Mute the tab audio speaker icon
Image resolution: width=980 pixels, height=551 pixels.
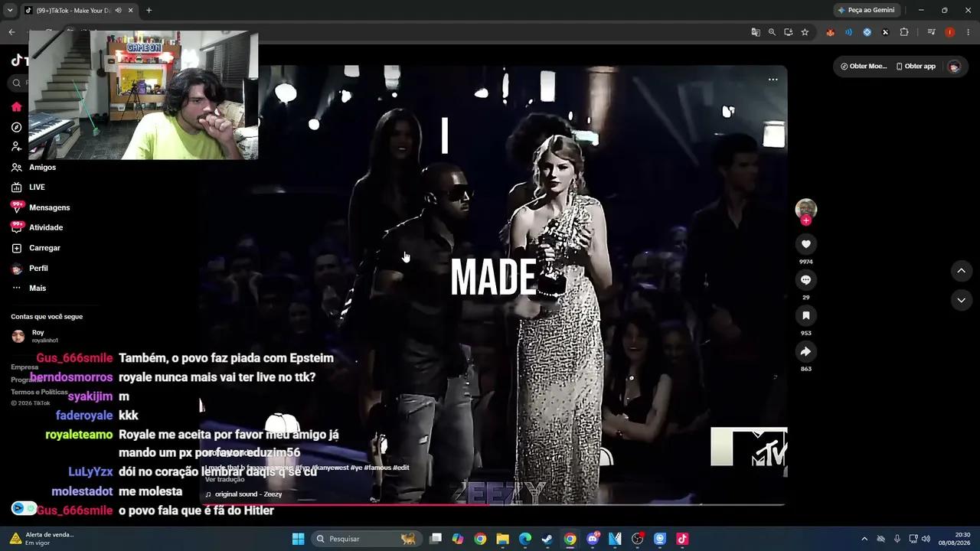coord(118,10)
